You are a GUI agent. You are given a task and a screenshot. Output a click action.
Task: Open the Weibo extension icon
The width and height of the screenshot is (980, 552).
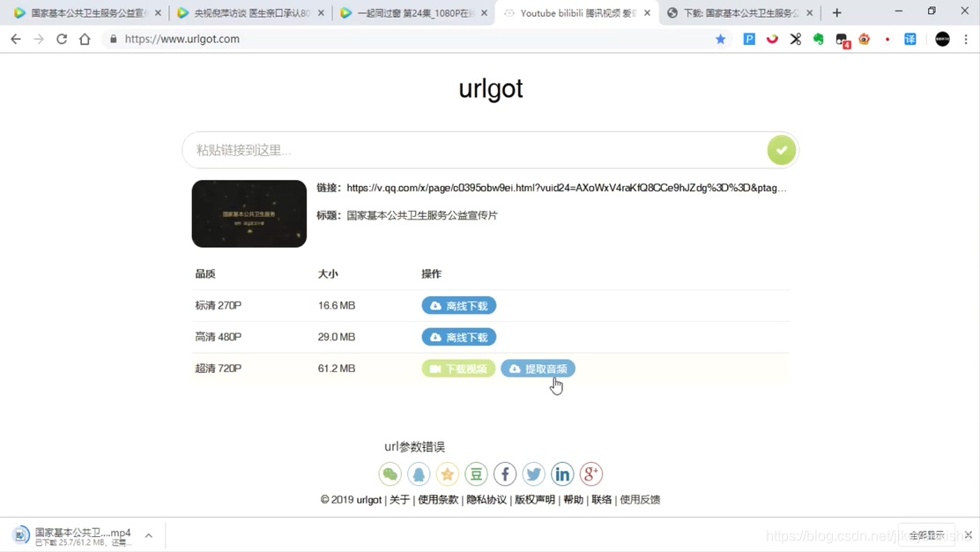pos(865,39)
